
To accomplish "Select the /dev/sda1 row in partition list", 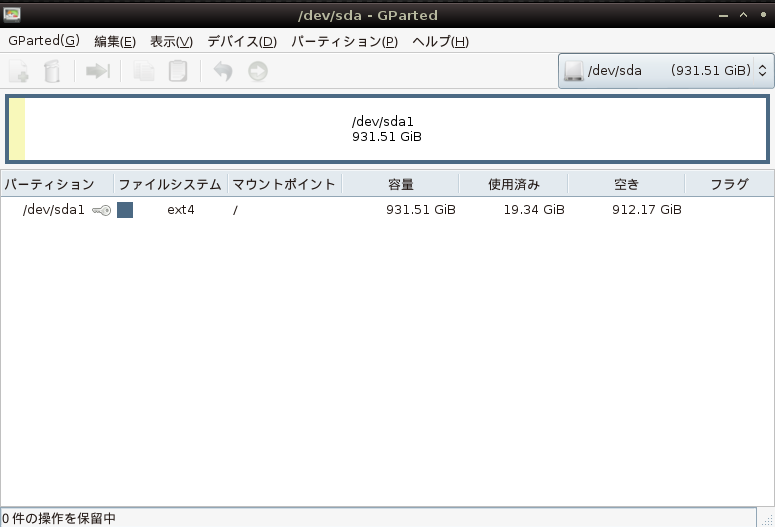I will click(x=388, y=210).
